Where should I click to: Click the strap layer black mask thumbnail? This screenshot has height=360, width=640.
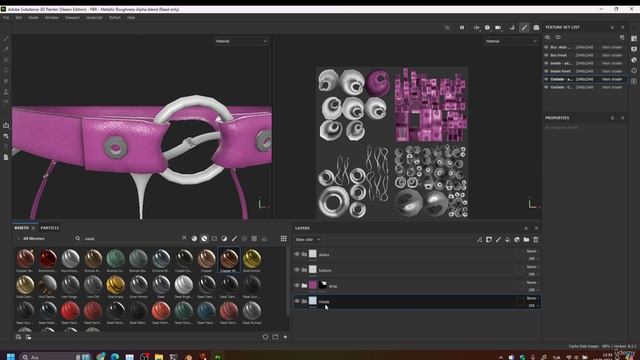(323, 285)
